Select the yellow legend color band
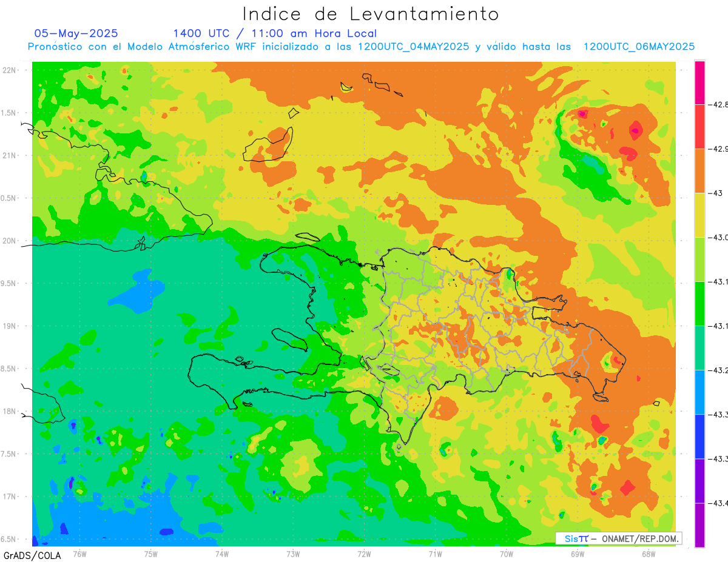This screenshot has height=562, width=728. click(x=699, y=215)
